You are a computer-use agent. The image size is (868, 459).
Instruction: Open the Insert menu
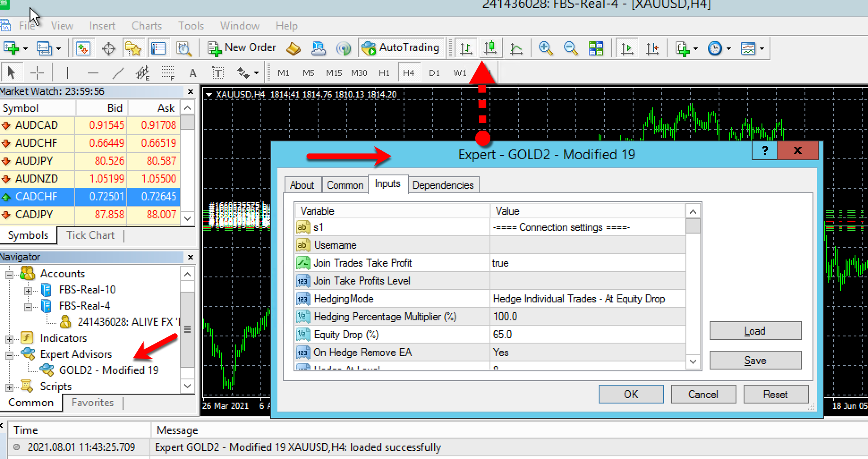pyautogui.click(x=102, y=26)
